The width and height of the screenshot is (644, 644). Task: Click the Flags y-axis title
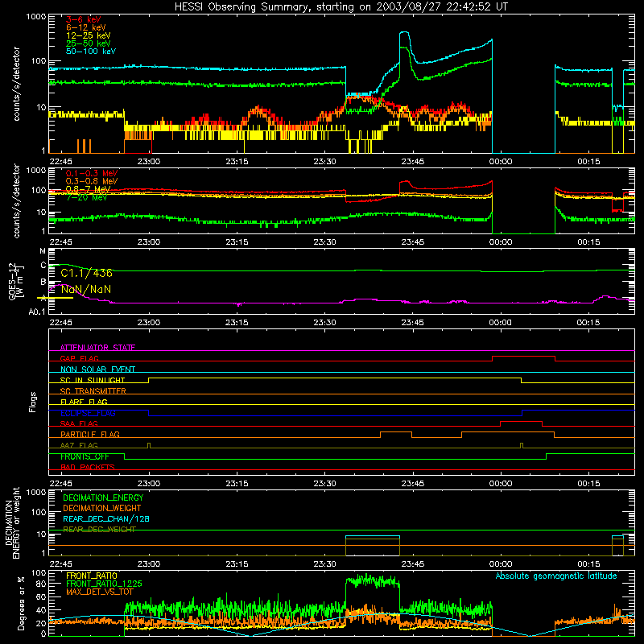click(33, 402)
